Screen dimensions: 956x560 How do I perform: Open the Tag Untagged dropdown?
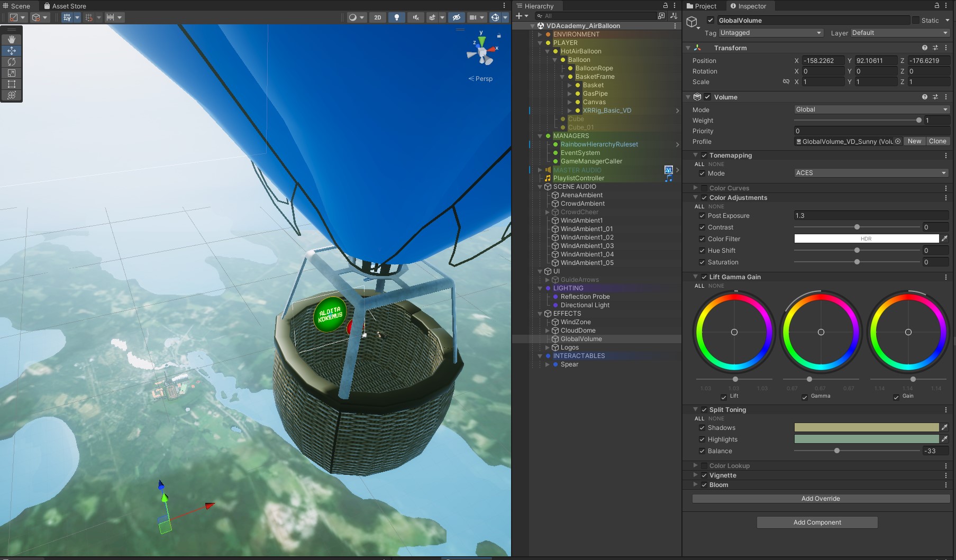click(771, 33)
